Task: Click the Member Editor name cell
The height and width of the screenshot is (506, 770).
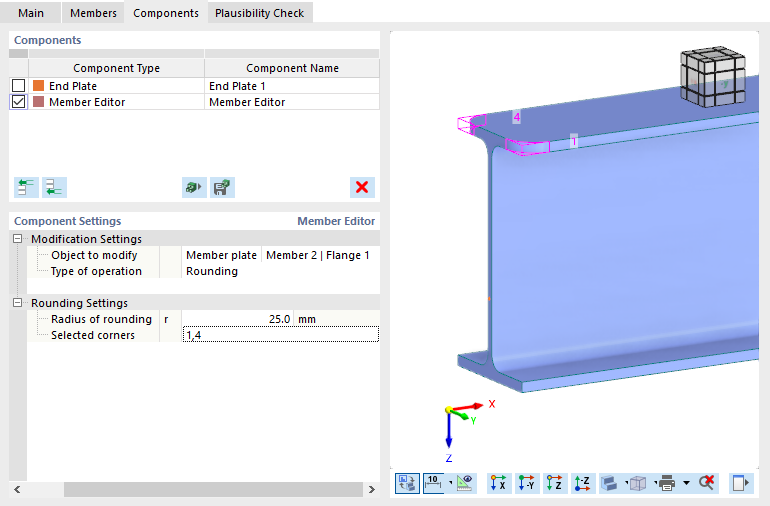Action: (x=292, y=102)
